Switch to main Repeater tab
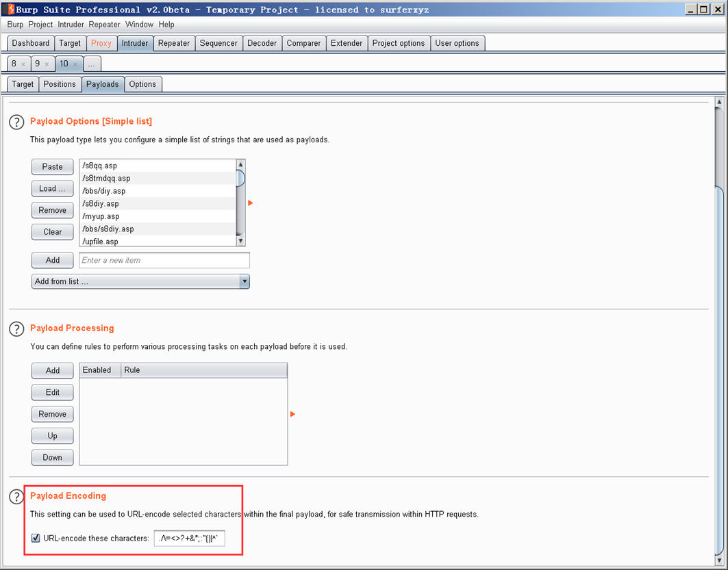Screen dimensions: 728x570 (174, 43)
